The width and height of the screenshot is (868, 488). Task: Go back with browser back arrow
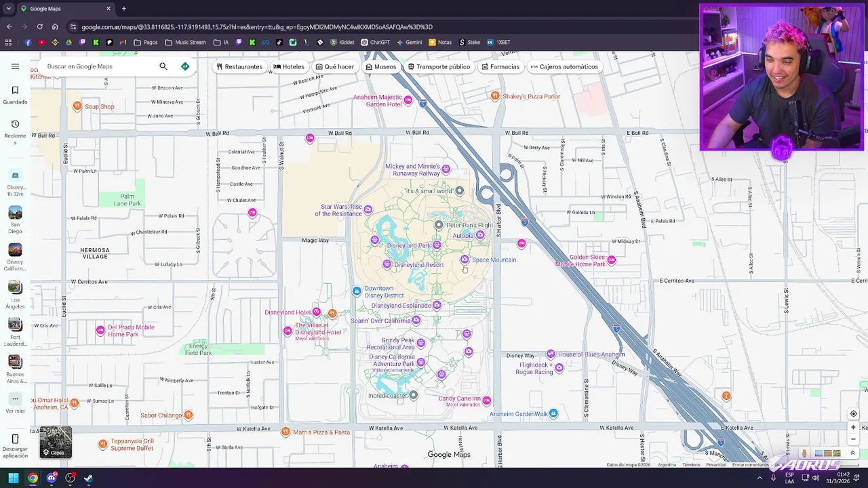coord(9,27)
